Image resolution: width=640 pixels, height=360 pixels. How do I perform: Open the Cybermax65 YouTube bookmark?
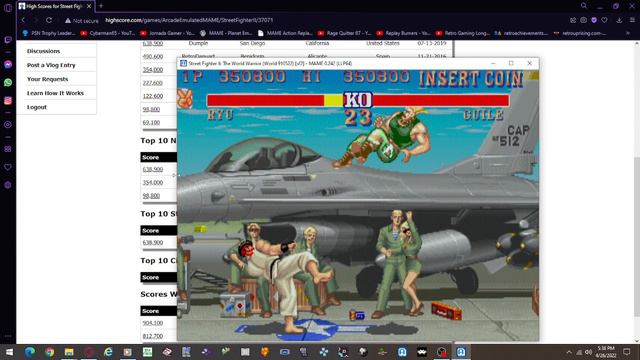(x=108, y=33)
